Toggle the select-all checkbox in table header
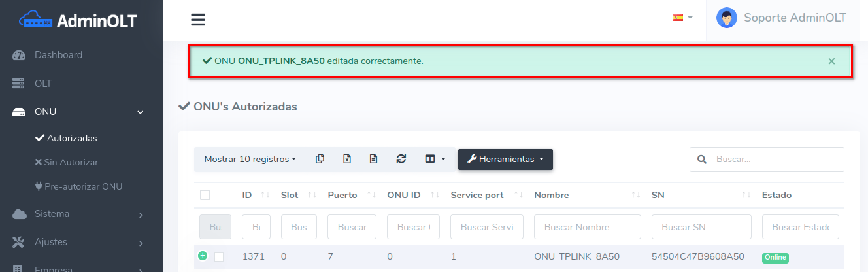 (205, 195)
